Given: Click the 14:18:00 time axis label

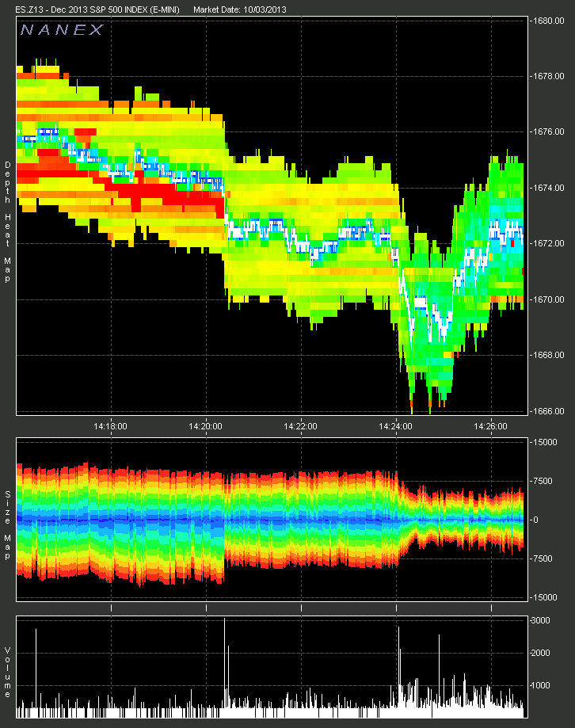Looking at the screenshot, I should [x=110, y=426].
